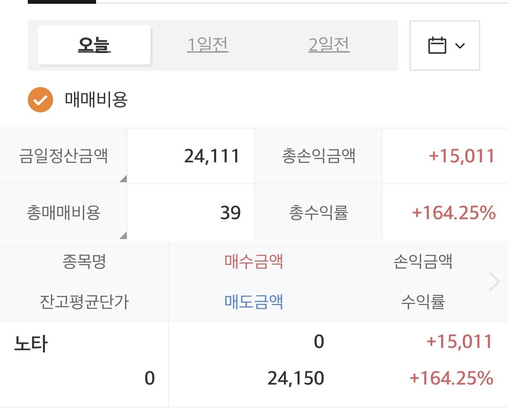Switch to the 1일전 tab

tap(208, 45)
